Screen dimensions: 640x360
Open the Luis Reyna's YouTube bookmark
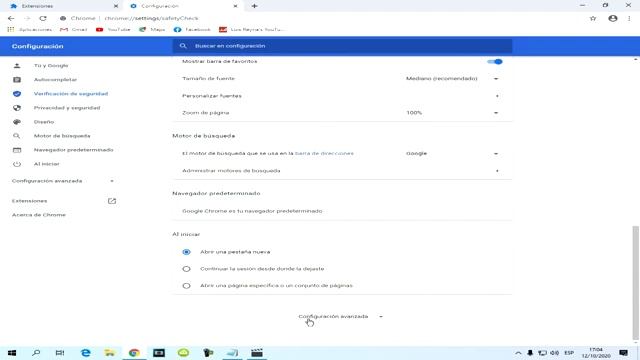click(251, 29)
